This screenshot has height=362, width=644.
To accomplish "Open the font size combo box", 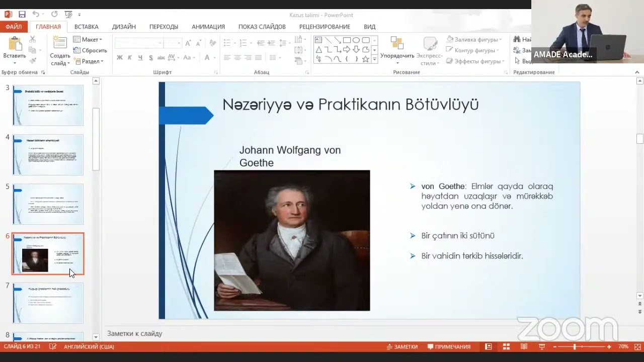I will click(x=172, y=43).
